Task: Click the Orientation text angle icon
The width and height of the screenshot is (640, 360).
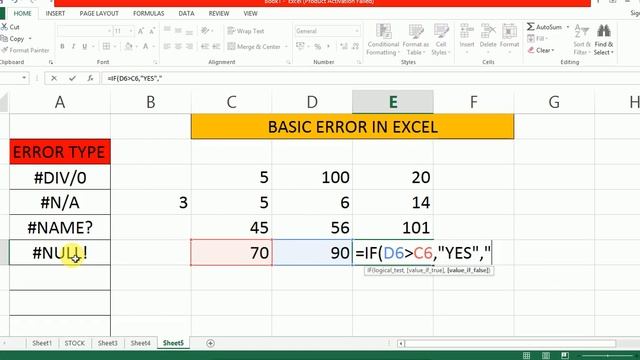Action: pos(205,31)
